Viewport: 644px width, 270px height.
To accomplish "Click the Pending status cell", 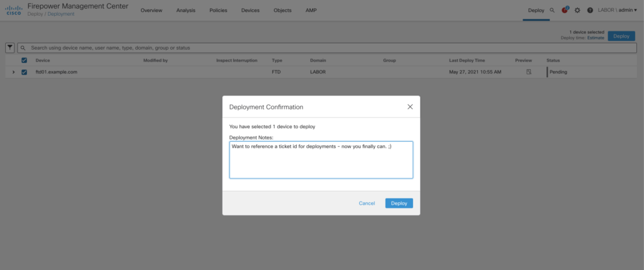I will point(558,72).
